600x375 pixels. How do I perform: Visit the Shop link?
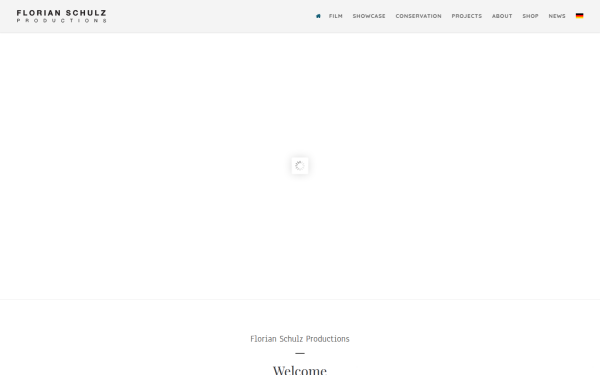(530, 16)
